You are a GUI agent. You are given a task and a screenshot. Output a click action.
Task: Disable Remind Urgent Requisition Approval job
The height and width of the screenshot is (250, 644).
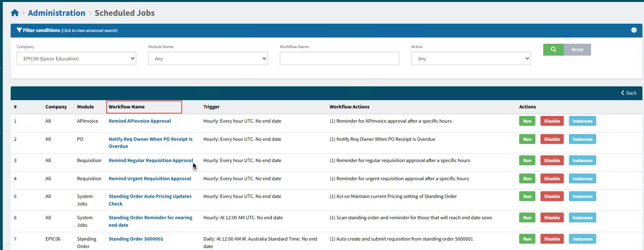pos(552,179)
